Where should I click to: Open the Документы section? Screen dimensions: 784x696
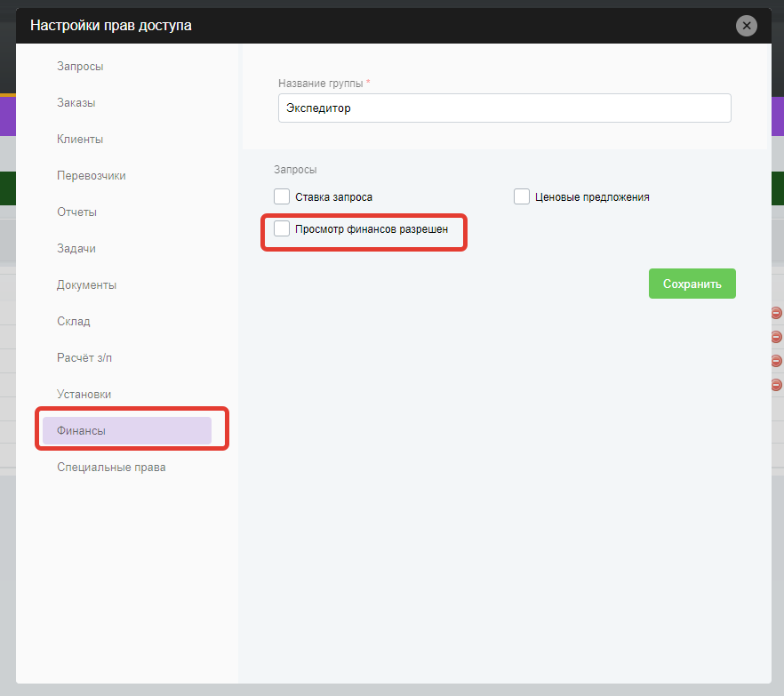click(86, 285)
